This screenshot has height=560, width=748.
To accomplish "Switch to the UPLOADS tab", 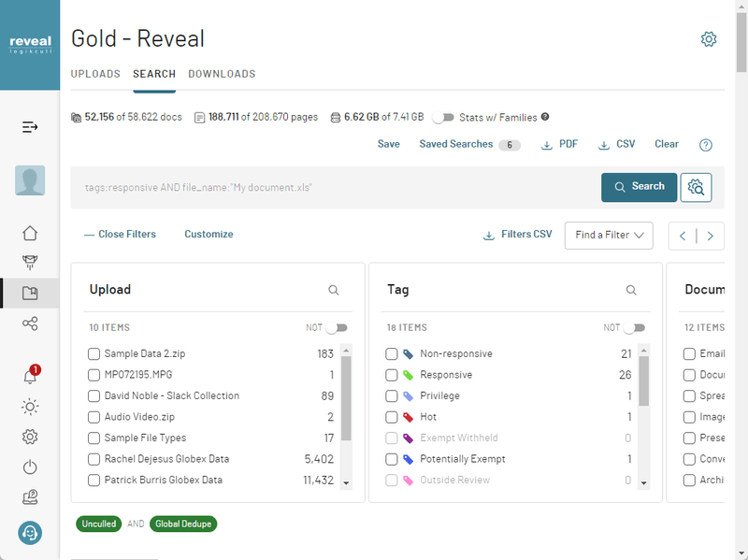I will pos(95,74).
